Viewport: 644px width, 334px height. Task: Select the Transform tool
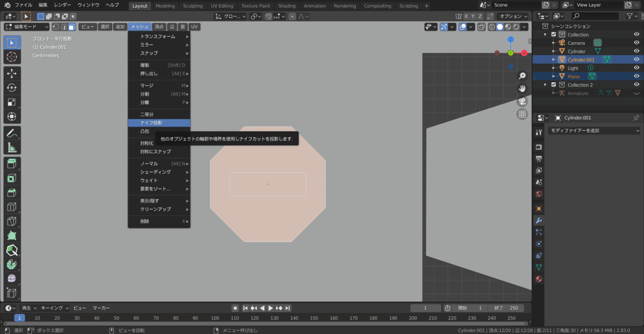[12, 116]
